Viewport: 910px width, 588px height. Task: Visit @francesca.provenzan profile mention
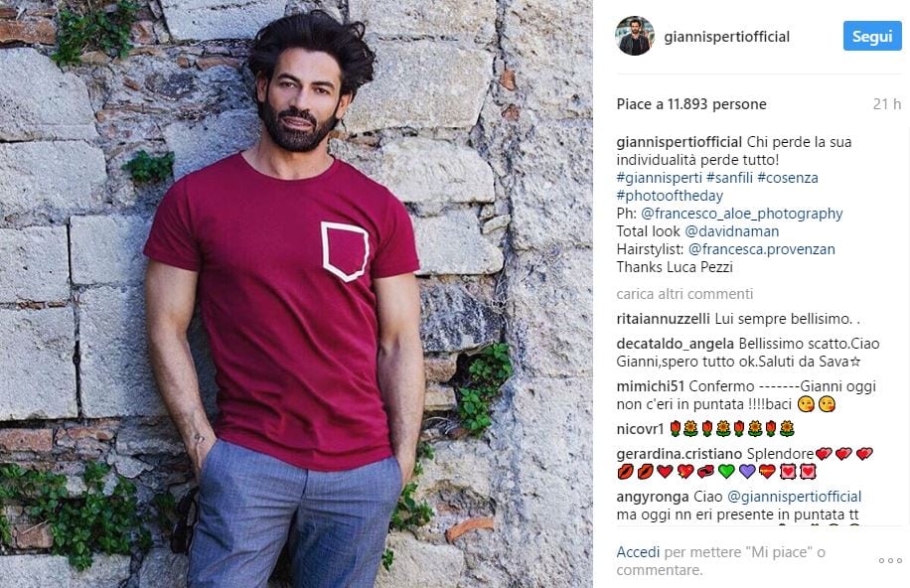(761, 249)
